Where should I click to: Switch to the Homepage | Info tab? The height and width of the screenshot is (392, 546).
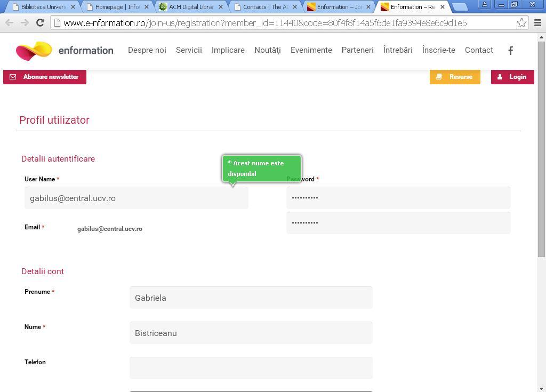click(x=117, y=7)
